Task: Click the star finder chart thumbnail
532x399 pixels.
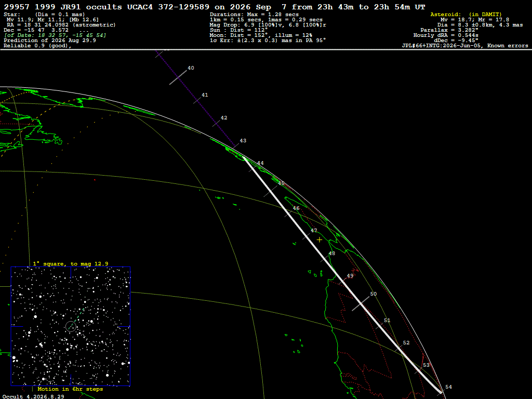Action: click(71, 326)
